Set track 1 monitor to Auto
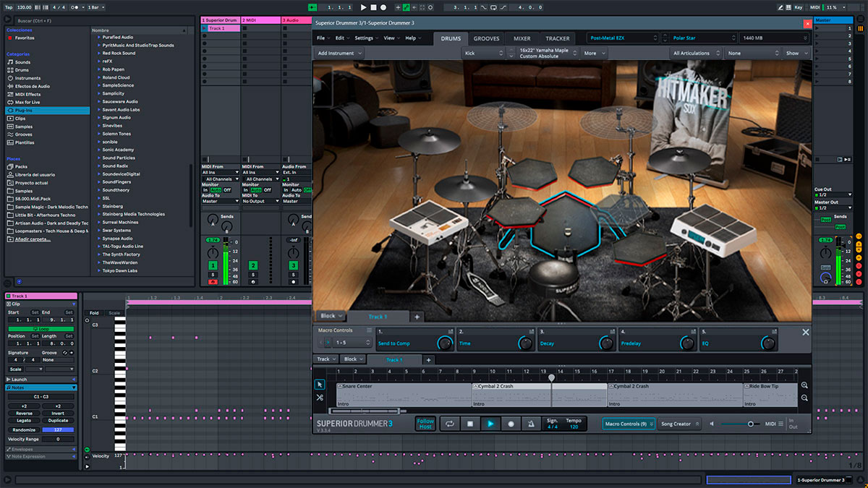The width and height of the screenshot is (868, 488). tap(216, 190)
